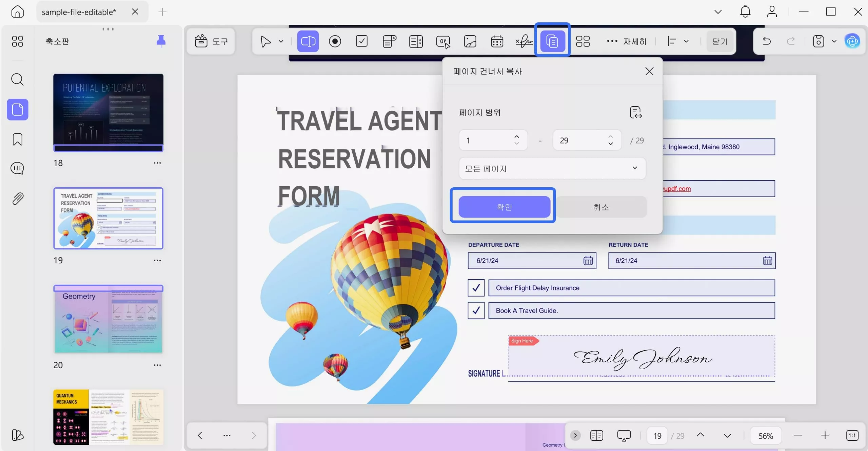Open page 19 thumbnail options menu
Screen dimensions: 868x451
click(x=157, y=260)
